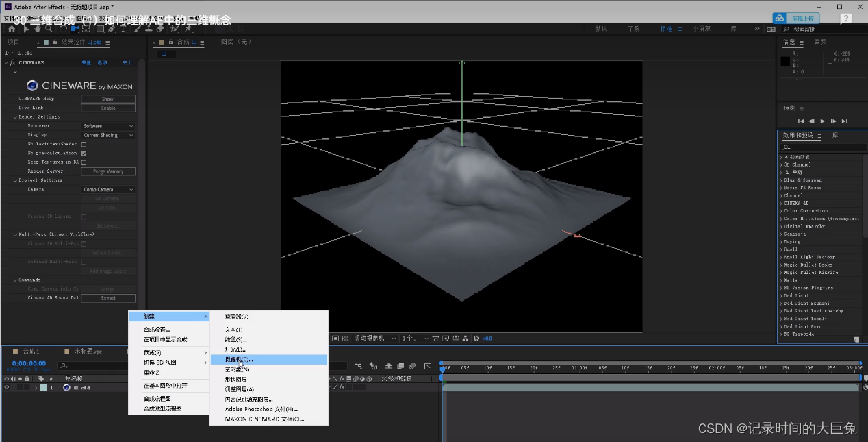Uncheck the No pre-calculation checkbox
Viewport: 868px width, 442px height.
[x=84, y=154]
